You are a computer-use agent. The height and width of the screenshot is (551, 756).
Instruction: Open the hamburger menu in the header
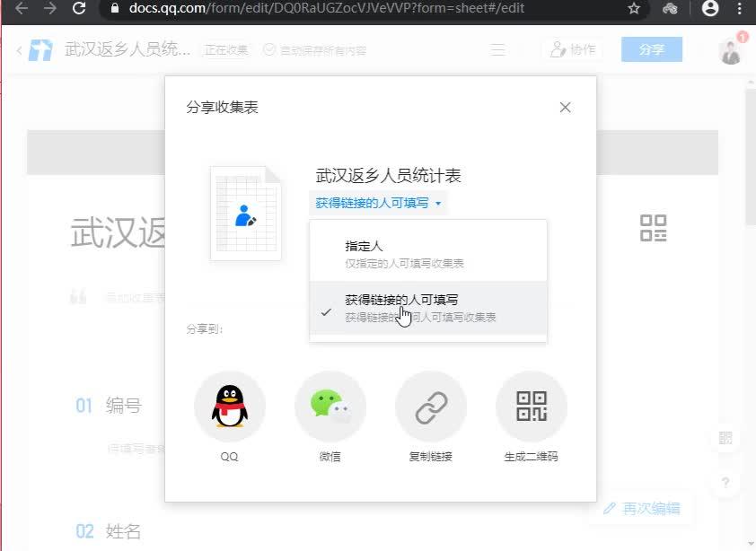(x=497, y=49)
